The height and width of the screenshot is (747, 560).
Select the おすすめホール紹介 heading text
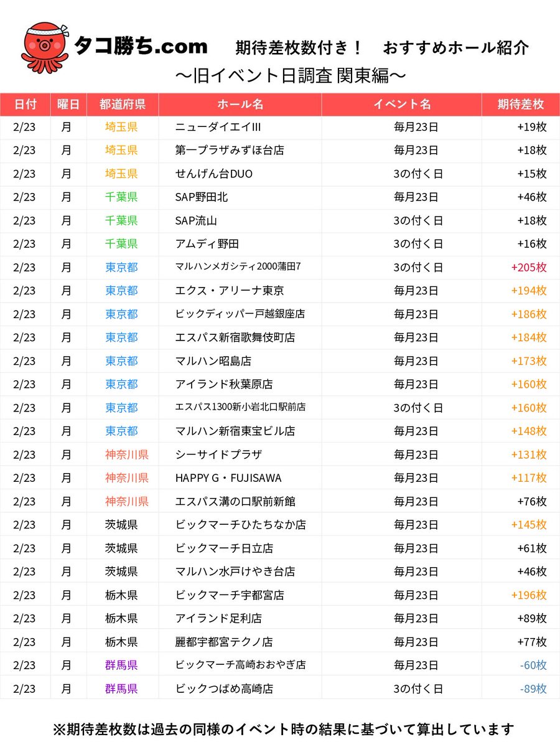tap(456, 47)
